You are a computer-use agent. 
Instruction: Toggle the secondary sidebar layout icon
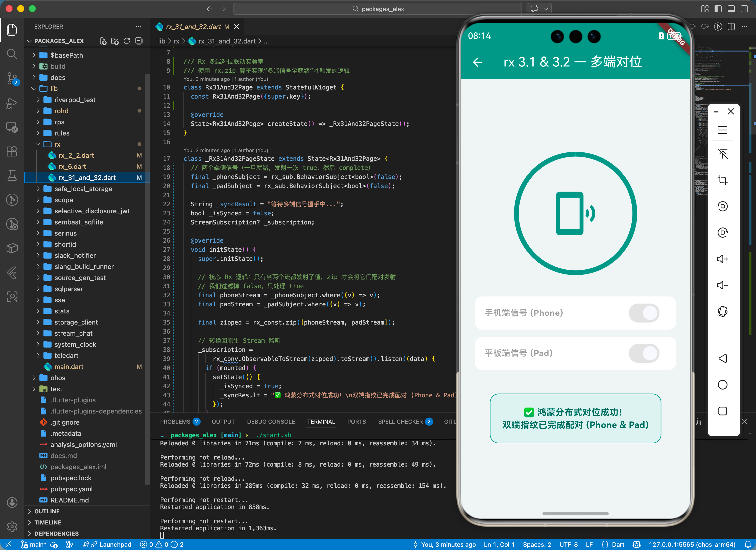(744, 9)
